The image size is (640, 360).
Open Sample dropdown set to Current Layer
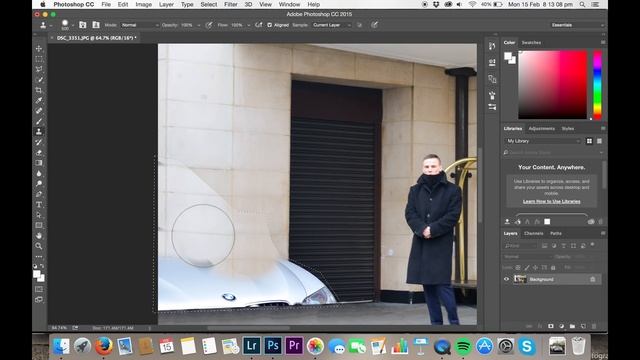pos(332,25)
